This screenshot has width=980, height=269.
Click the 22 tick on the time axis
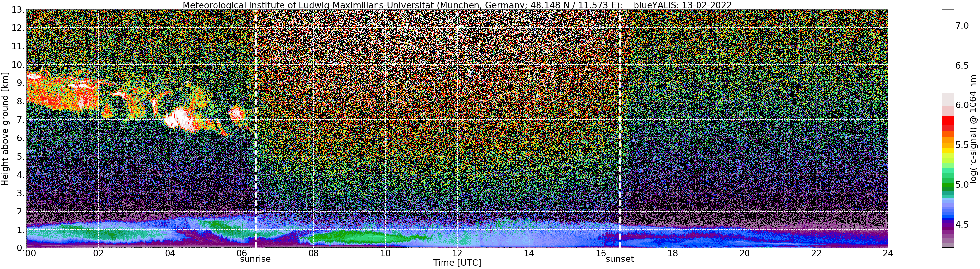[816, 253]
